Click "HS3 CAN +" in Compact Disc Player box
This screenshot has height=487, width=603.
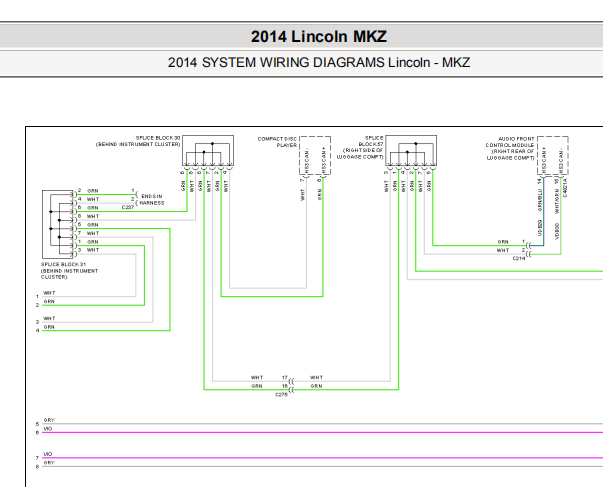[324, 160]
